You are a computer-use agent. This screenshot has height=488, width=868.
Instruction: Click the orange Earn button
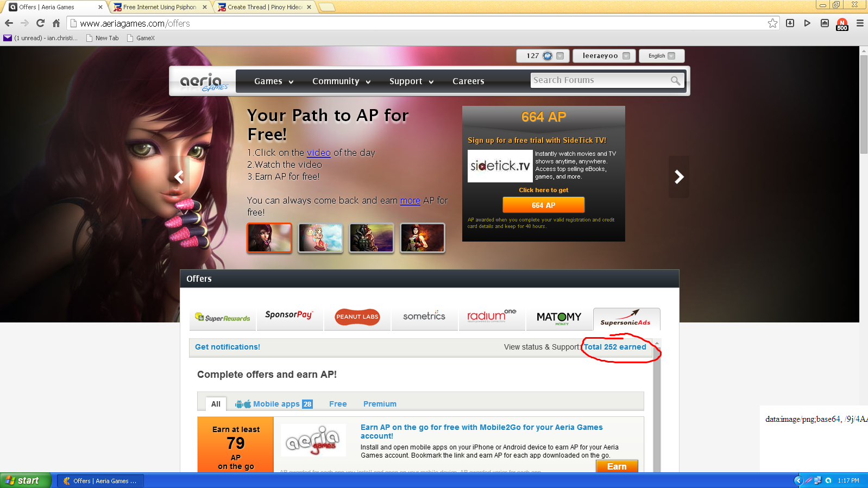617,466
